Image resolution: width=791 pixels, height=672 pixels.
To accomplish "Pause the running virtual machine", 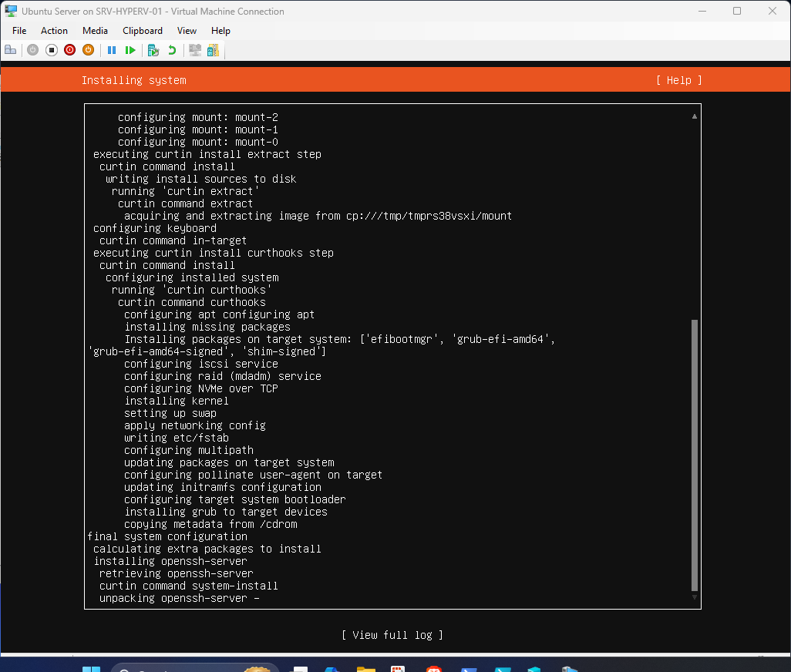I will [x=112, y=49].
